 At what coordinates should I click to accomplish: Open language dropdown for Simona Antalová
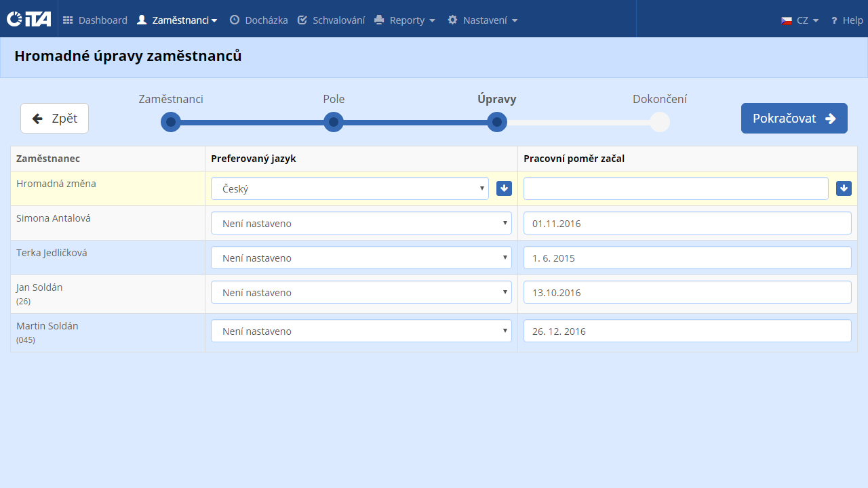pyautogui.click(x=361, y=223)
